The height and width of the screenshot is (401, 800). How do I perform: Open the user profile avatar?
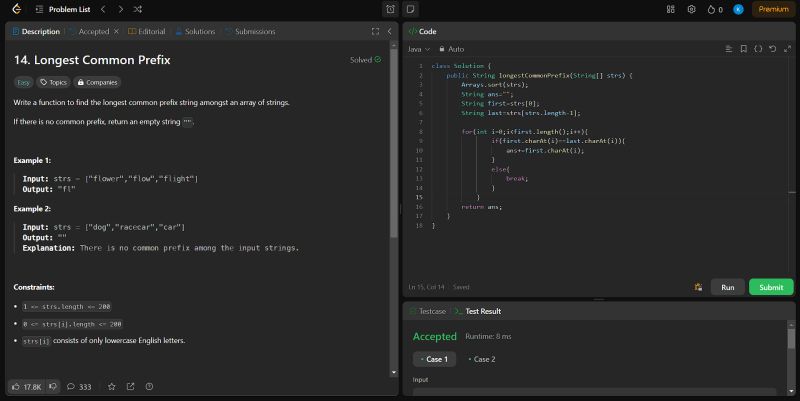738,9
